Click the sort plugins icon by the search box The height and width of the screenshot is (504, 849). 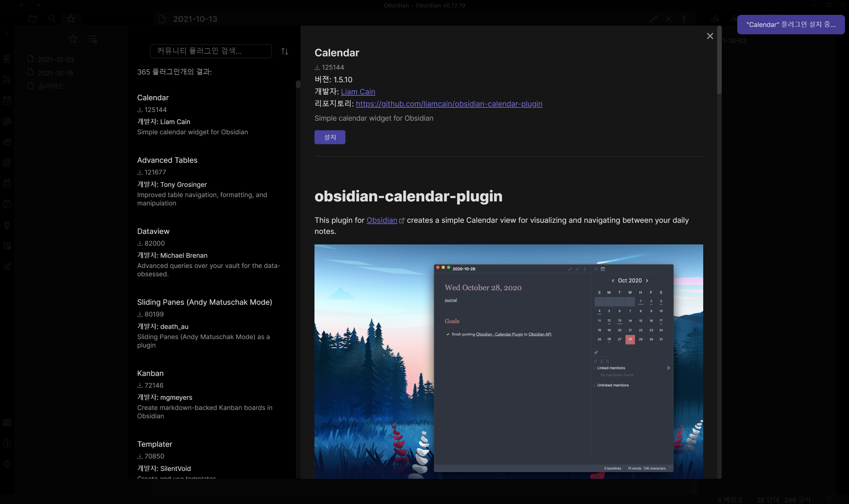coord(284,51)
